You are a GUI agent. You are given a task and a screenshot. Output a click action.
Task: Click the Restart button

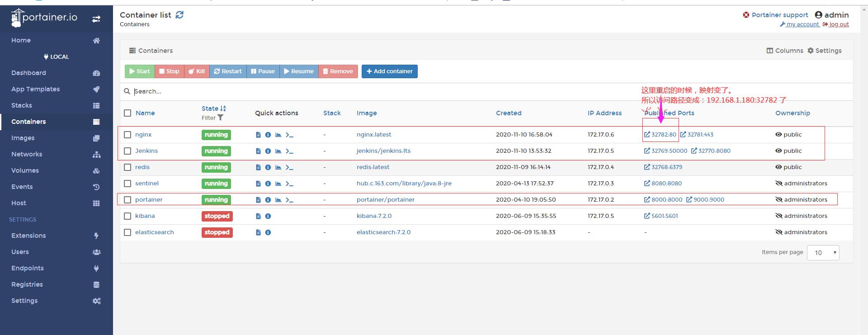point(228,71)
